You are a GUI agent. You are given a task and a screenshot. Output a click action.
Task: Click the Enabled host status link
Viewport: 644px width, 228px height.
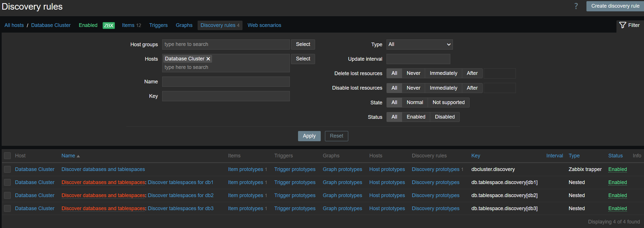click(88, 25)
